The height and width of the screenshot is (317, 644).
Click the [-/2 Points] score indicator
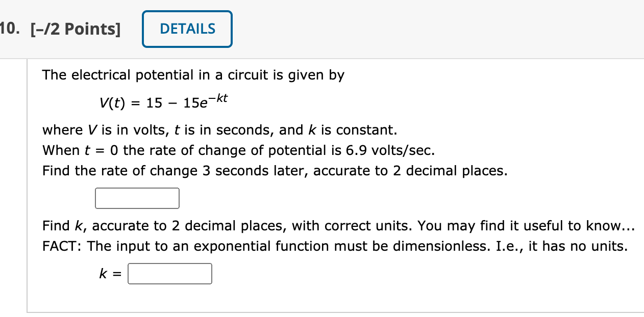point(76,29)
